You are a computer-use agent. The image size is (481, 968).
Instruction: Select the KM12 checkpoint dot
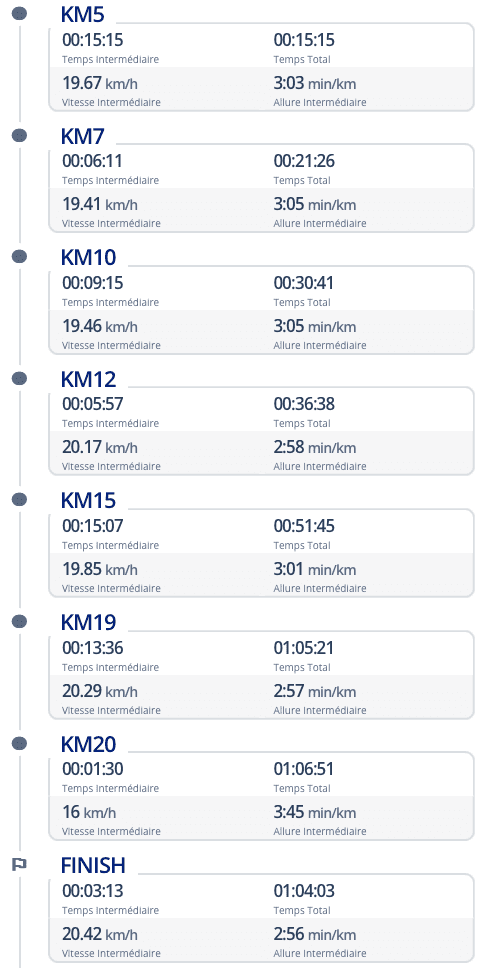click(20, 378)
